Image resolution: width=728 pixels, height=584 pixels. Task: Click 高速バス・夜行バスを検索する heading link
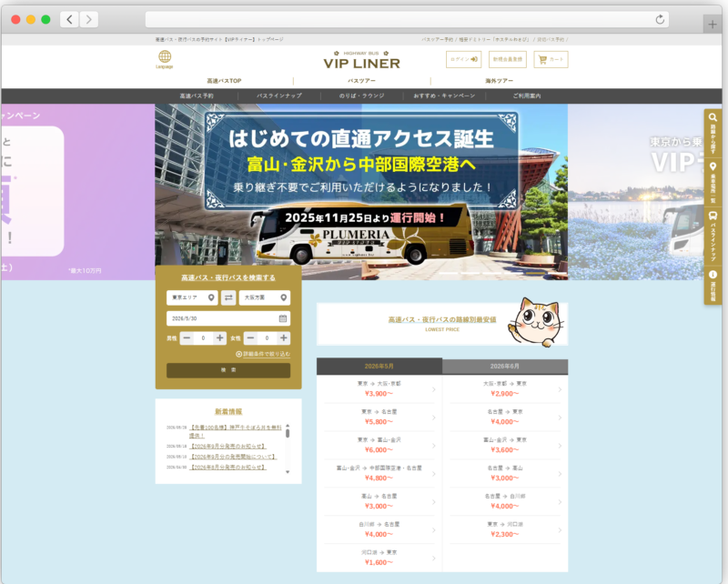(228, 277)
